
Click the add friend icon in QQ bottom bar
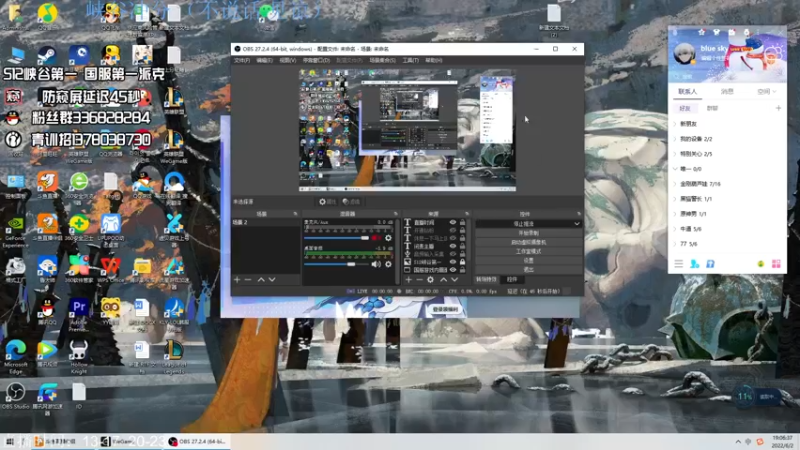(694, 264)
